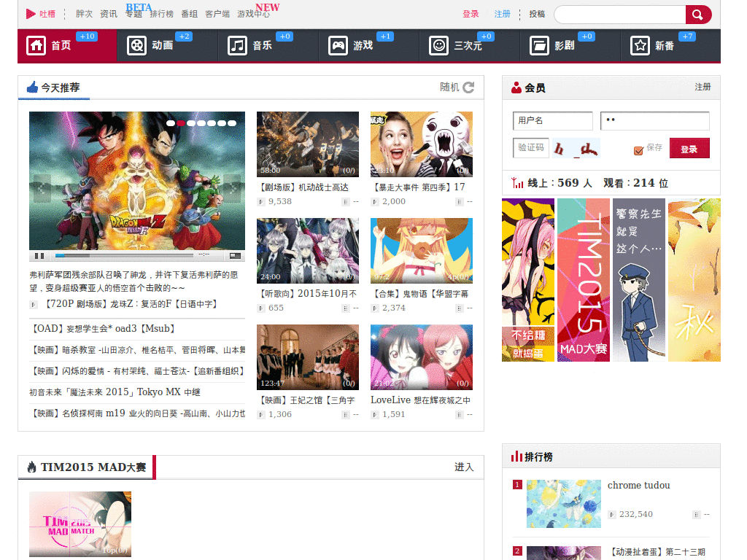Click the slideshow progress bar

pyautogui.click(x=124, y=256)
